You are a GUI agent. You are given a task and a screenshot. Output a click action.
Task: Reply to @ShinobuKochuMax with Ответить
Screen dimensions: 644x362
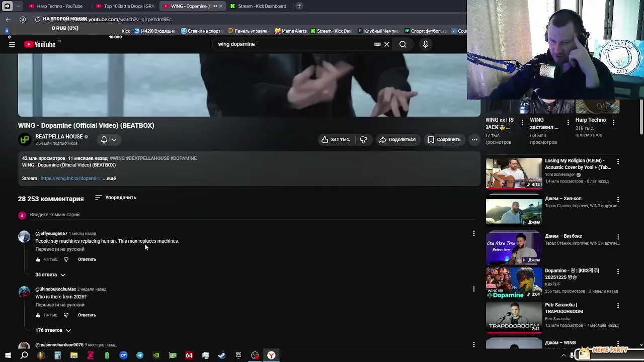87,315
